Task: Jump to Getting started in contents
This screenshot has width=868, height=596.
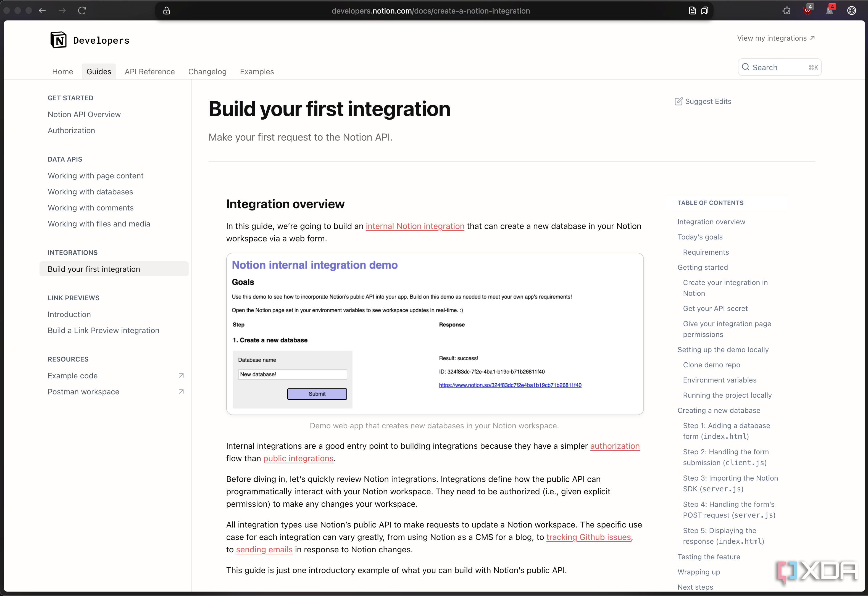Action: click(703, 267)
